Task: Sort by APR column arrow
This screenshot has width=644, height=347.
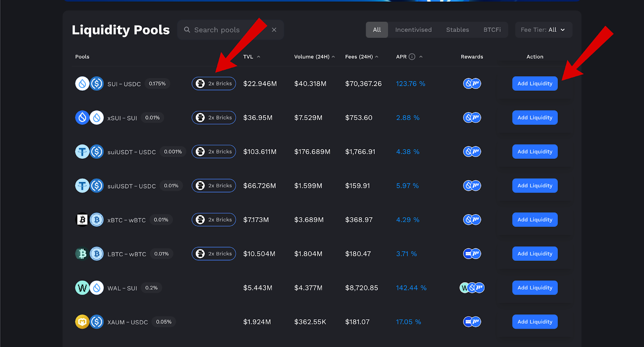Action: [421, 57]
